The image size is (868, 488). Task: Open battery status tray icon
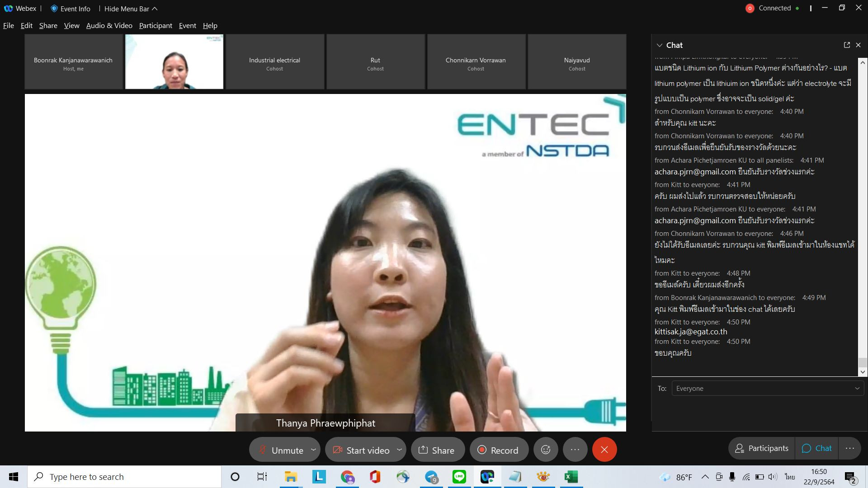click(759, 477)
